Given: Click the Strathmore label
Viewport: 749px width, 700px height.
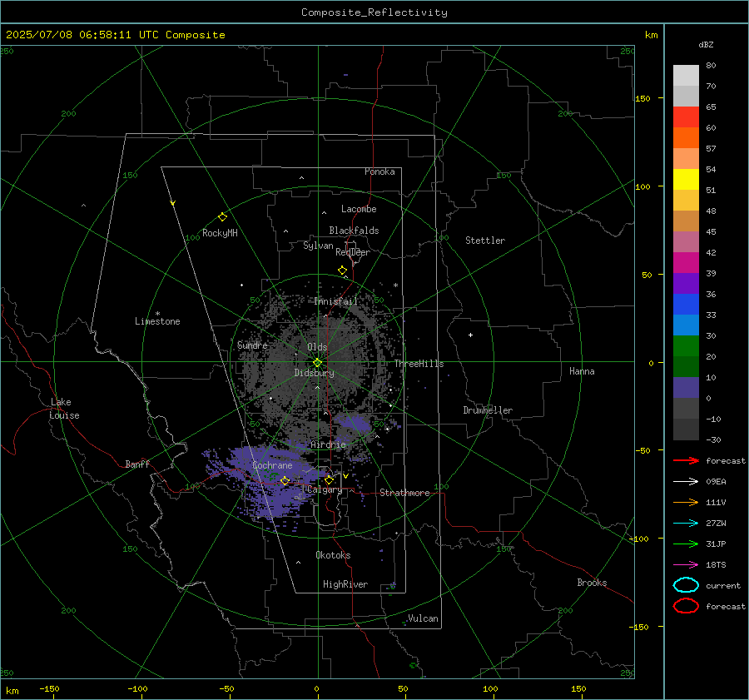Looking at the screenshot, I should [404, 493].
